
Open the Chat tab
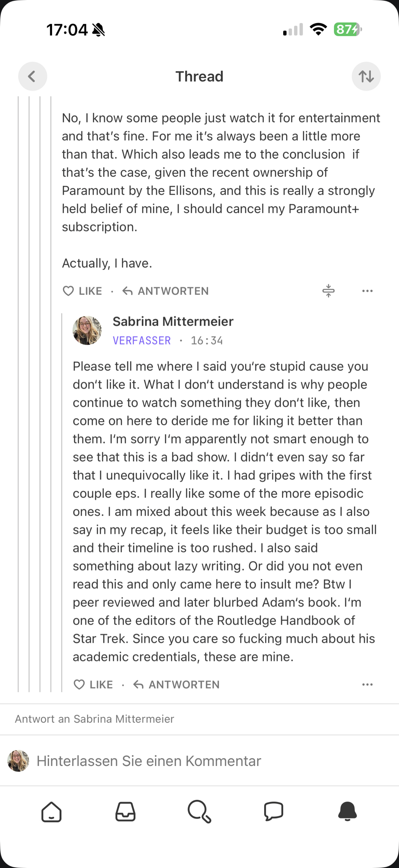tap(274, 812)
